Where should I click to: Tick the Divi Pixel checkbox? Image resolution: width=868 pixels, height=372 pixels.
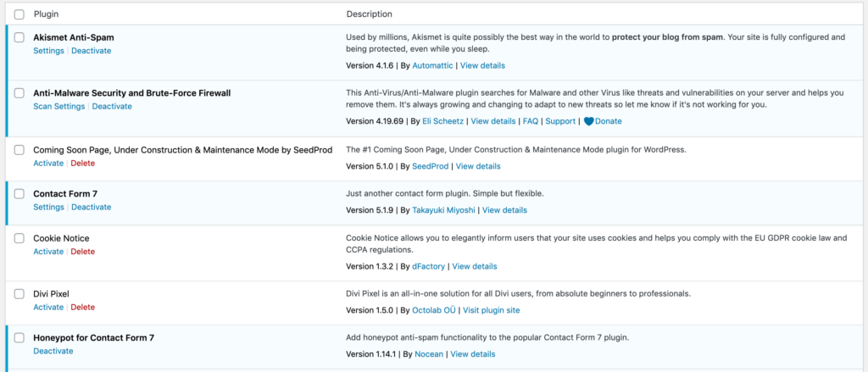(19, 294)
